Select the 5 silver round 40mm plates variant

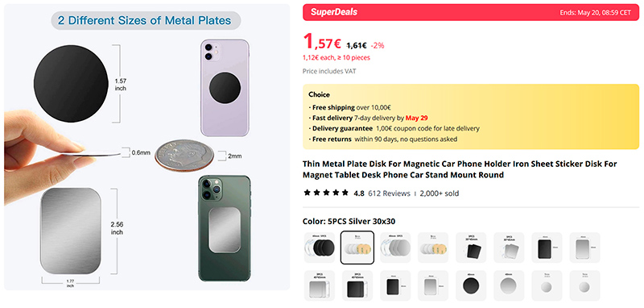point(395,248)
